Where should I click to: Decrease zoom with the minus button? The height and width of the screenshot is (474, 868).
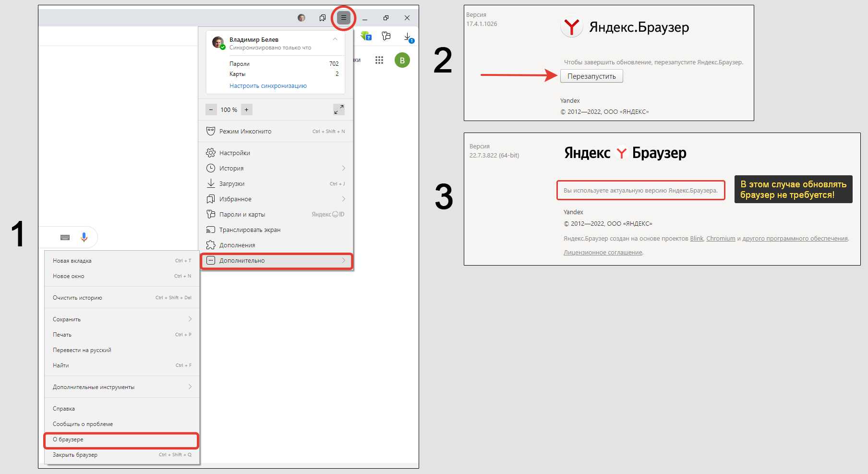tap(211, 109)
